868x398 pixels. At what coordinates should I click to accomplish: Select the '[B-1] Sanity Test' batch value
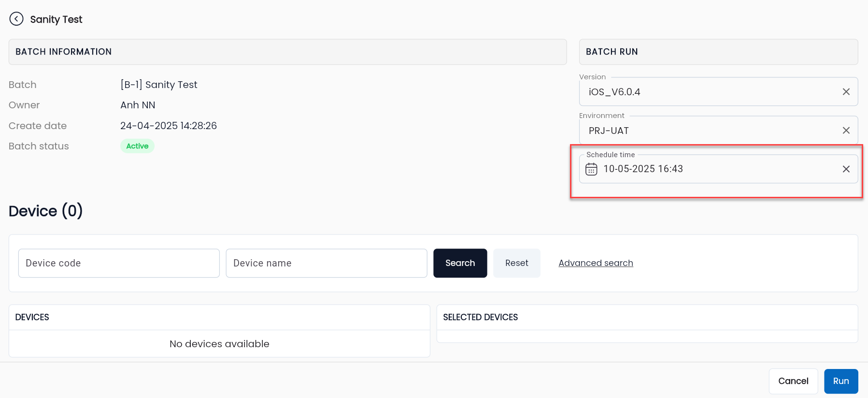pos(159,85)
